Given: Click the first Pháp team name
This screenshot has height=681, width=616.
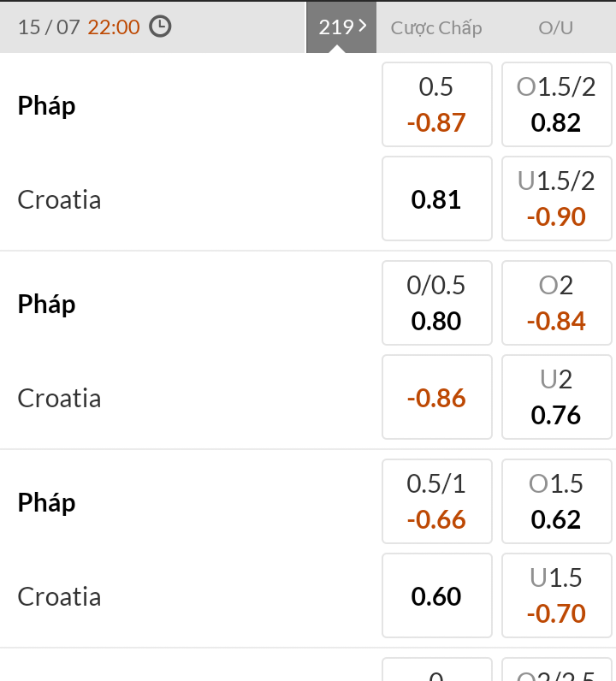Looking at the screenshot, I should tap(47, 105).
